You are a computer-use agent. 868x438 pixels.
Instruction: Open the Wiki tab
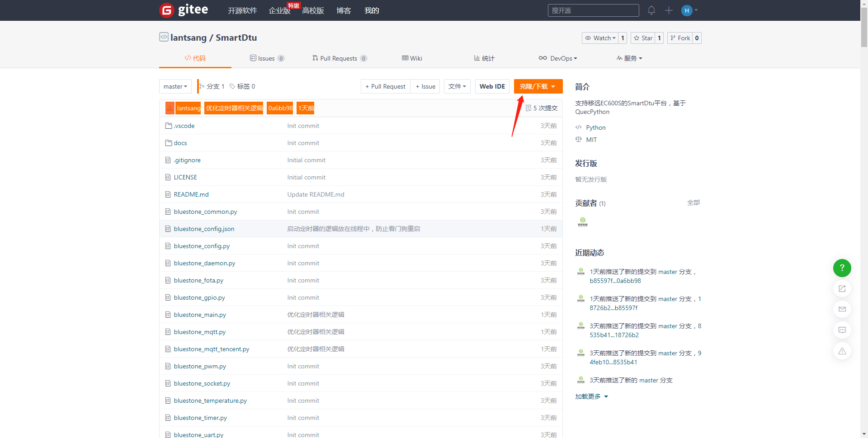click(x=412, y=58)
